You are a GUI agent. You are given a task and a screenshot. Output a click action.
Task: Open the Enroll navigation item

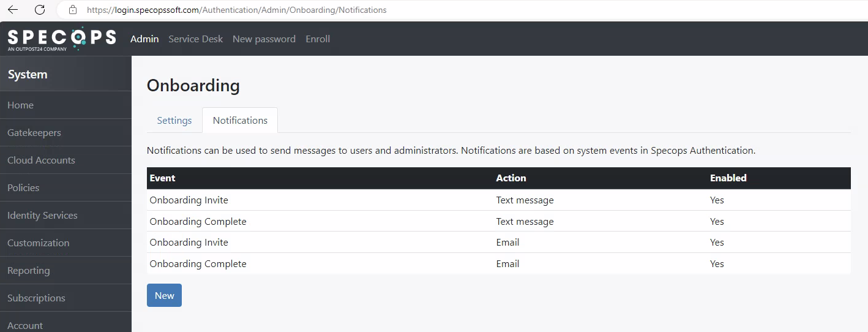pyautogui.click(x=318, y=39)
